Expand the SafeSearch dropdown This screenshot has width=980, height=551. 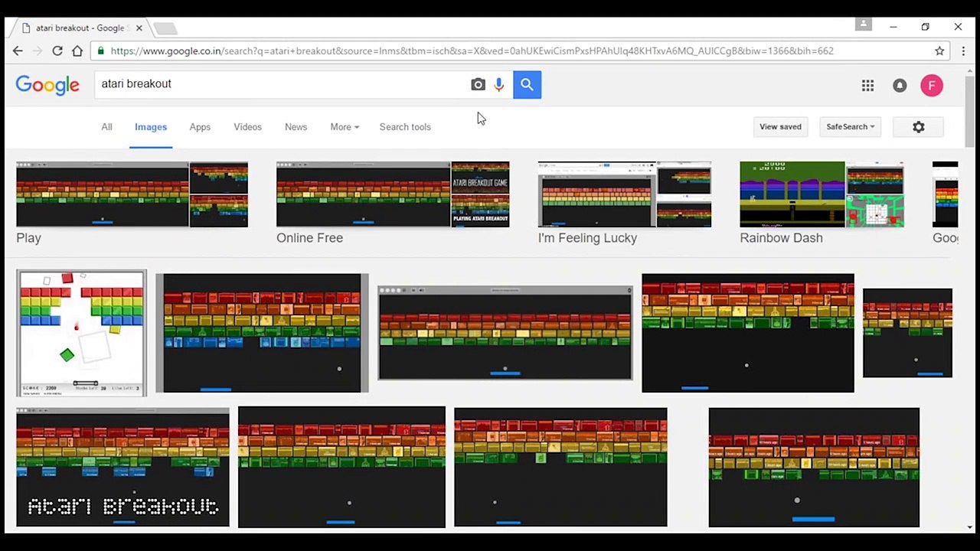[851, 127]
